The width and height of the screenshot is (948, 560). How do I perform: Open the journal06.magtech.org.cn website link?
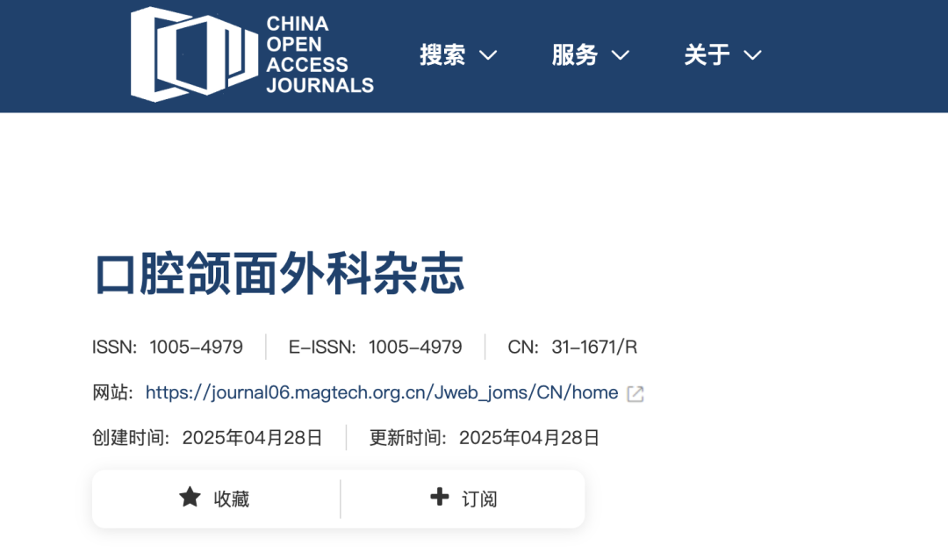tap(382, 392)
